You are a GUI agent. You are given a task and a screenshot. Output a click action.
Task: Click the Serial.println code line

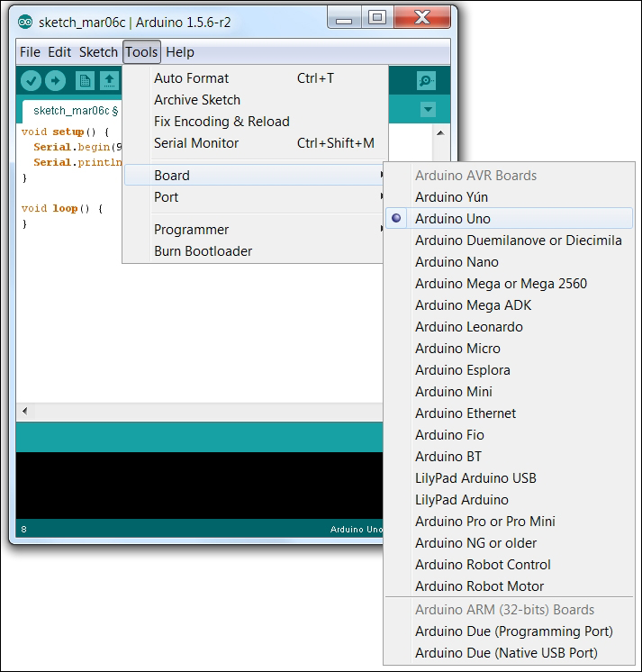77,162
